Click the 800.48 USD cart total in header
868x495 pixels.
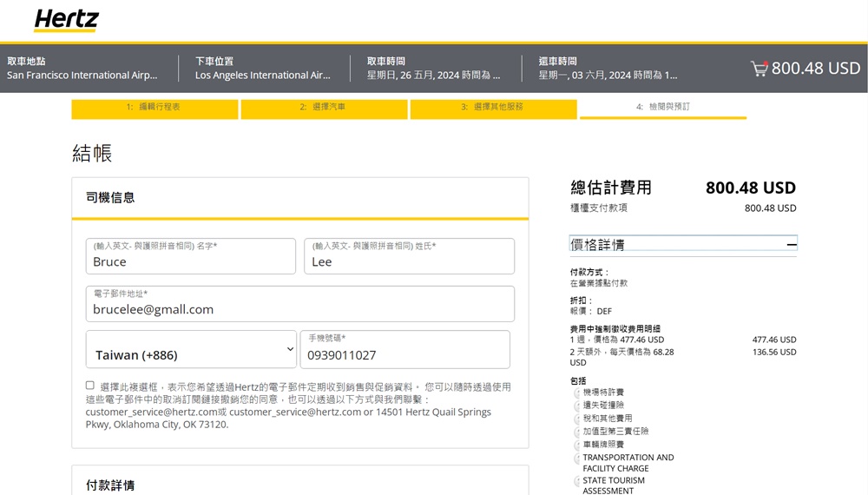click(x=815, y=68)
